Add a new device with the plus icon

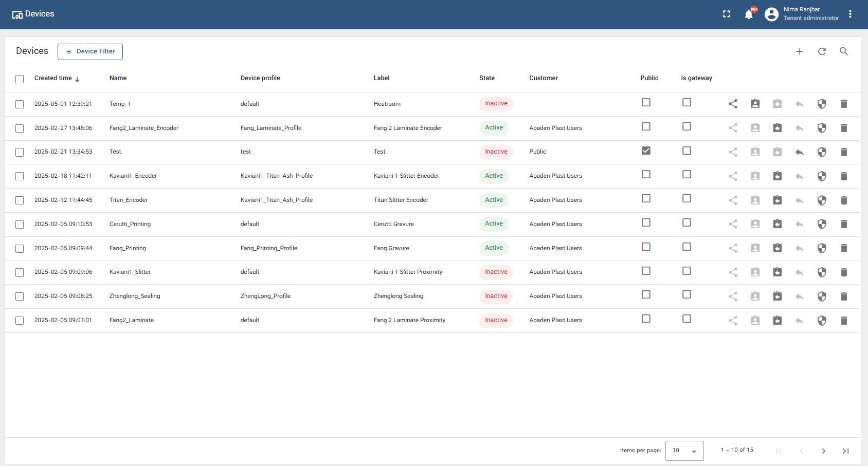click(799, 51)
